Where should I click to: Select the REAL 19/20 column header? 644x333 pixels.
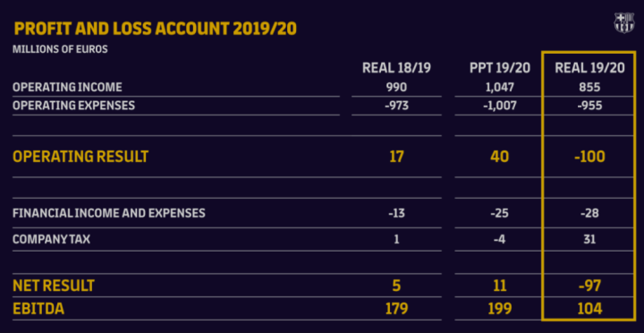click(x=589, y=68)
